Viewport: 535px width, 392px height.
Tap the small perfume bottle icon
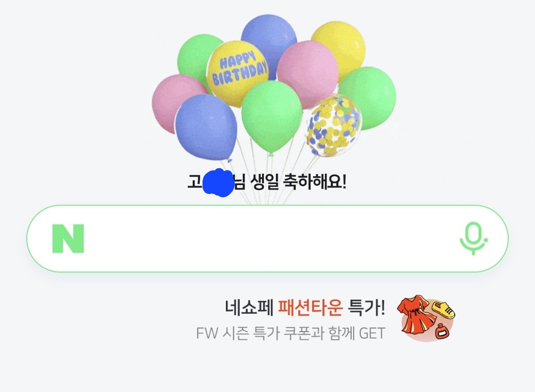(443, 332)
